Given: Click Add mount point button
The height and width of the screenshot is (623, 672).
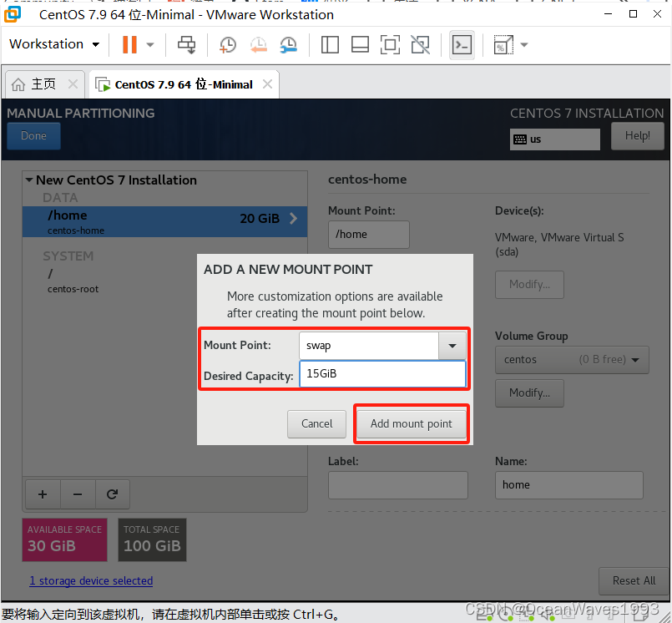Looking at the screenshot, I should (411, 424).
